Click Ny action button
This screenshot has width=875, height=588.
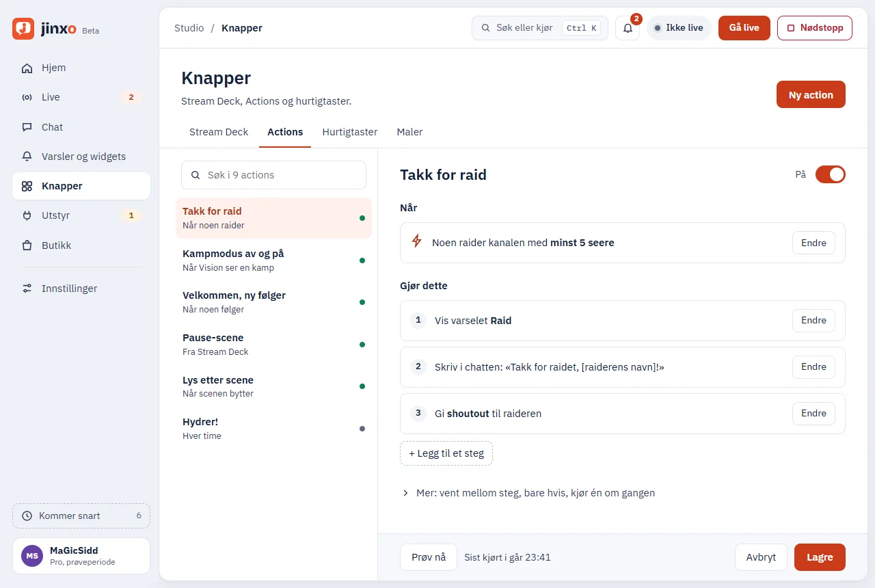click(811, 94)
